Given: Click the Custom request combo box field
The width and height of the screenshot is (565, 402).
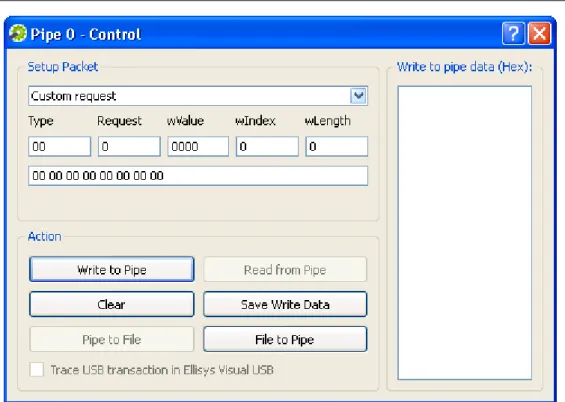Looking at the screenshot, I should tap(198, 96).
